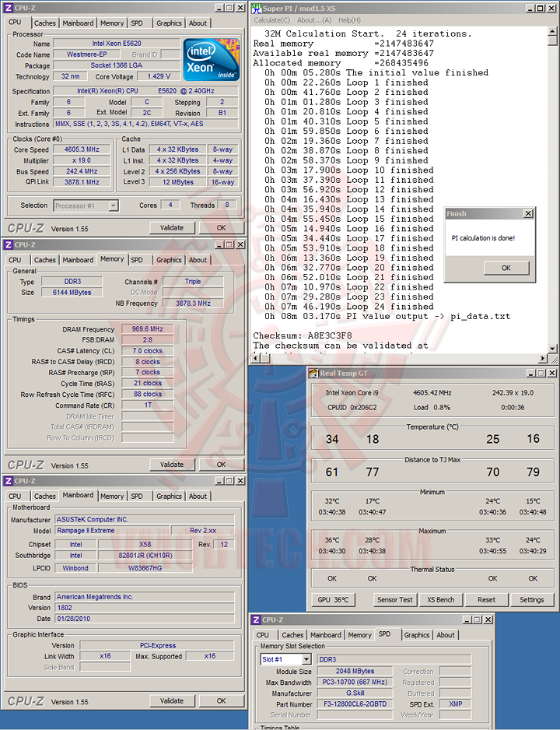Open About...(A) menu in Super PI
This screenshot has height=730, width=560.
[314, 20]
